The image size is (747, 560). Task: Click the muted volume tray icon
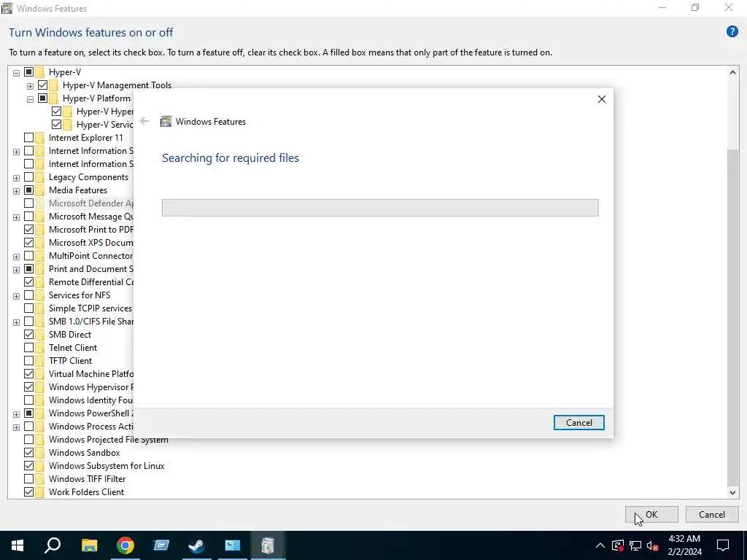(653, 545)
